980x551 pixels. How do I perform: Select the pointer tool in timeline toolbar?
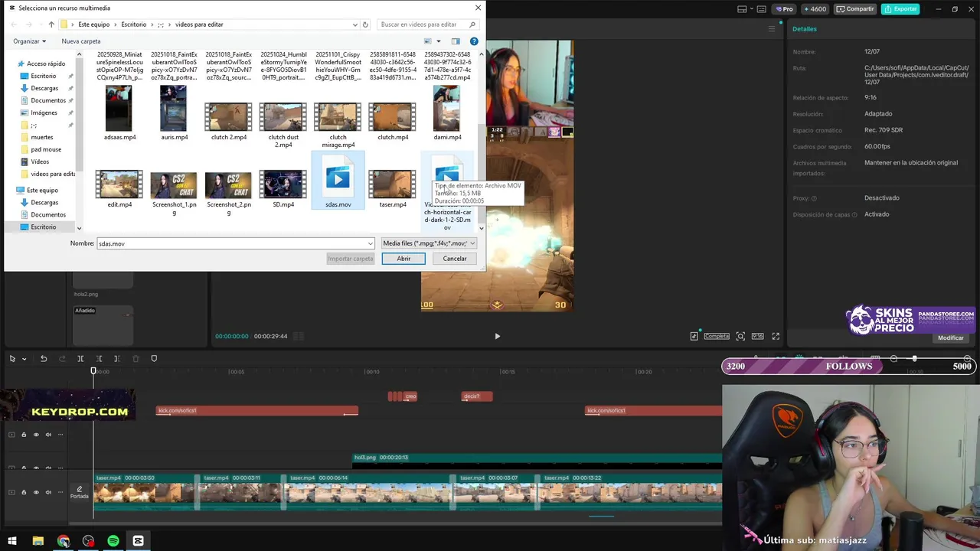point(12,358)
